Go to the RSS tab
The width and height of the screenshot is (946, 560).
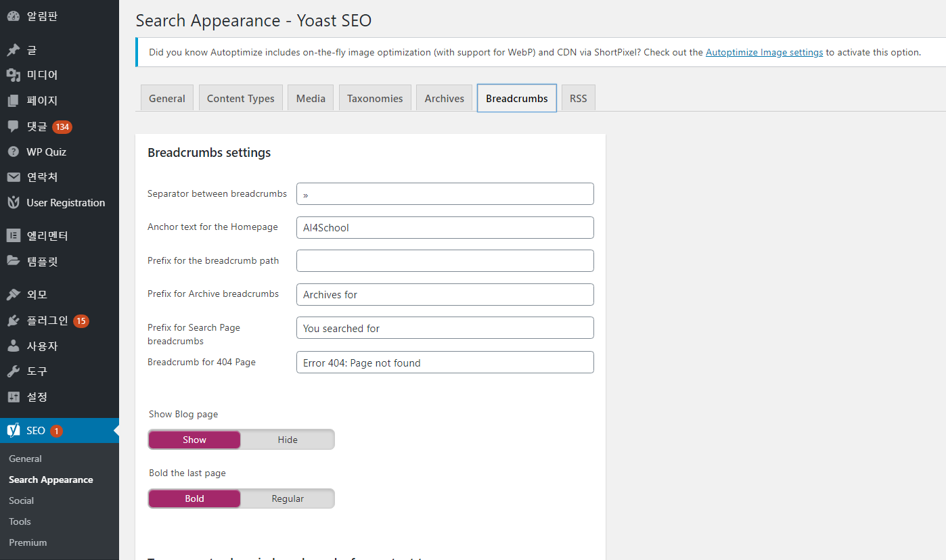tap(578, 98)
